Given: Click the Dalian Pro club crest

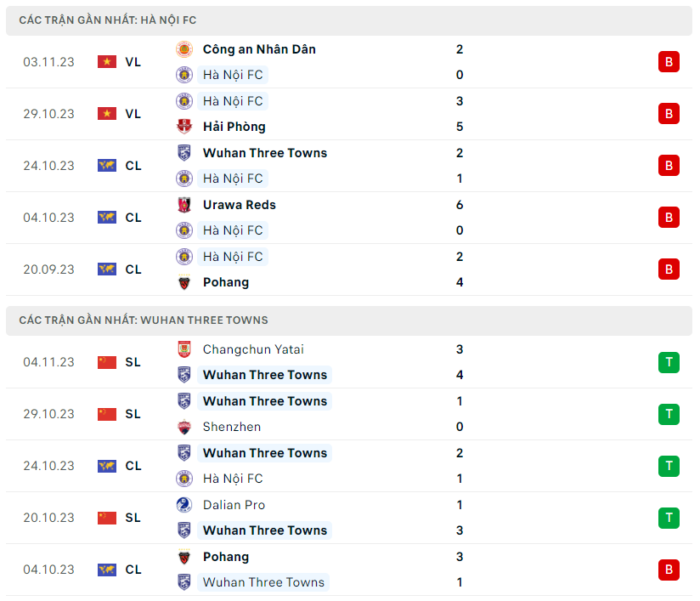Looking at the screenshot, I should coord(183,505).
